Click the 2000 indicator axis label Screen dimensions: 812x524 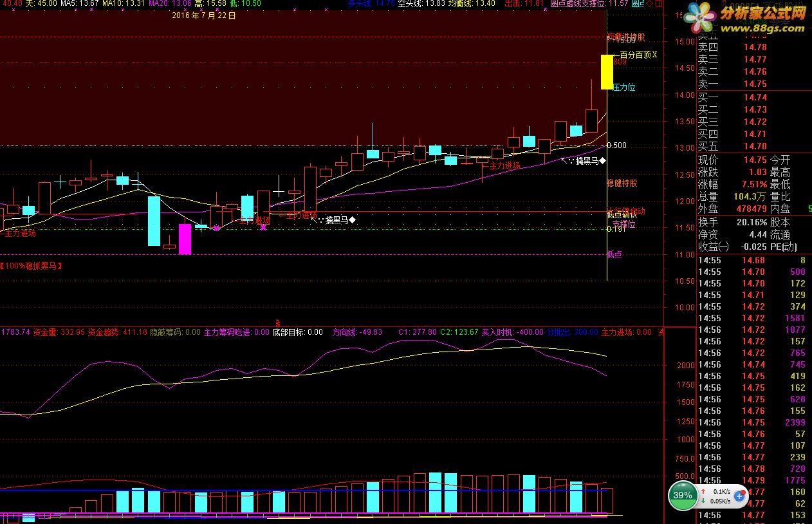[x=685, y=365]
